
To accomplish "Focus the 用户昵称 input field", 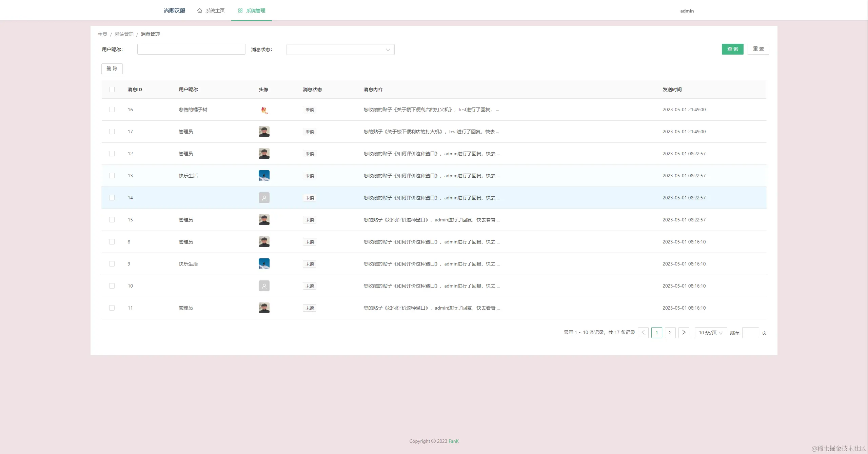I will pyautogui.click(x=191, y=50).
